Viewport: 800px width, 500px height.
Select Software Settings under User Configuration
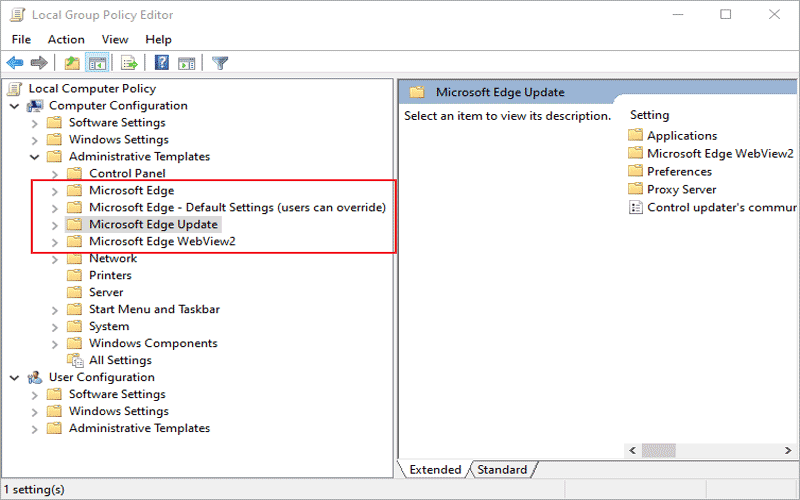point(117,394)
